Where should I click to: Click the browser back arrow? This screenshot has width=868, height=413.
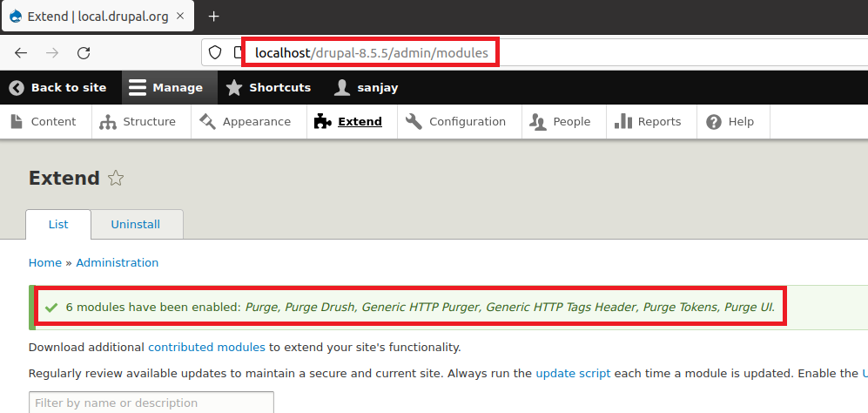[x=21, y=53]
